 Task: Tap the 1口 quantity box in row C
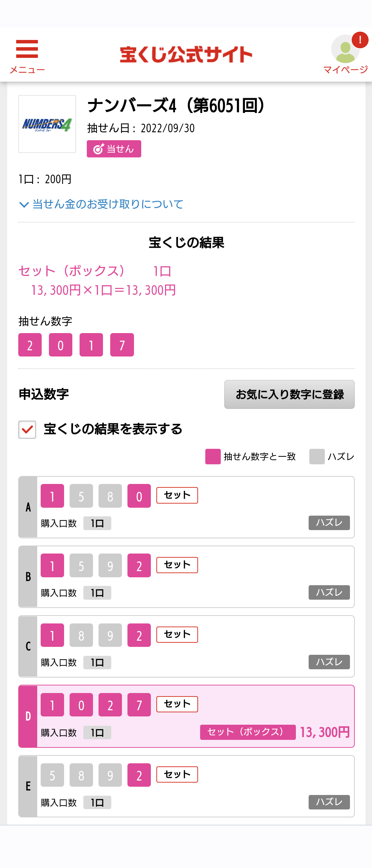97,662
